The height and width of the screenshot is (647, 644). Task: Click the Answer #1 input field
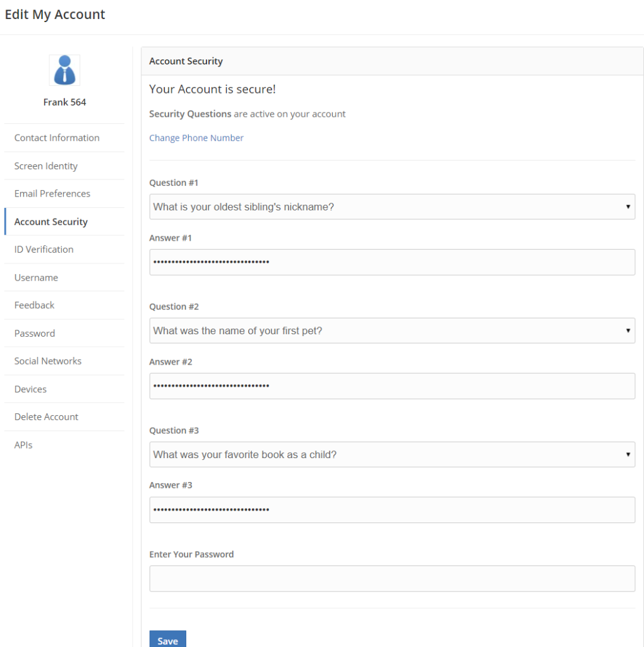click(391, 262)
